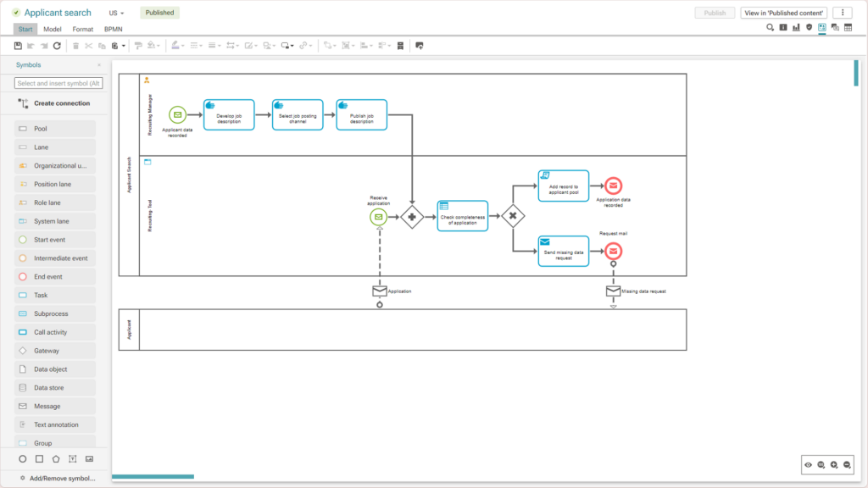Open the US language dropdown

[x=115, y=13]
